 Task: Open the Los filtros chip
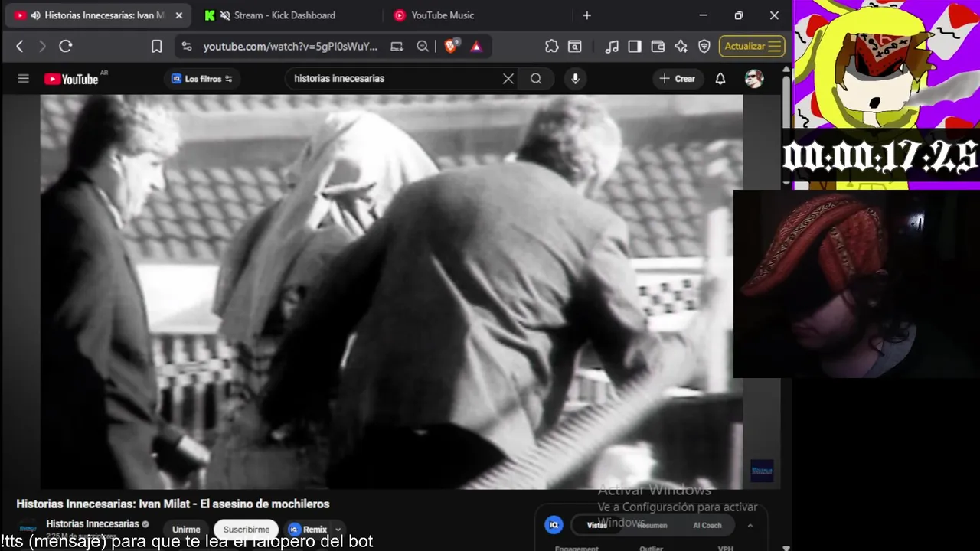pyautogui.click(x=201, y=79)
